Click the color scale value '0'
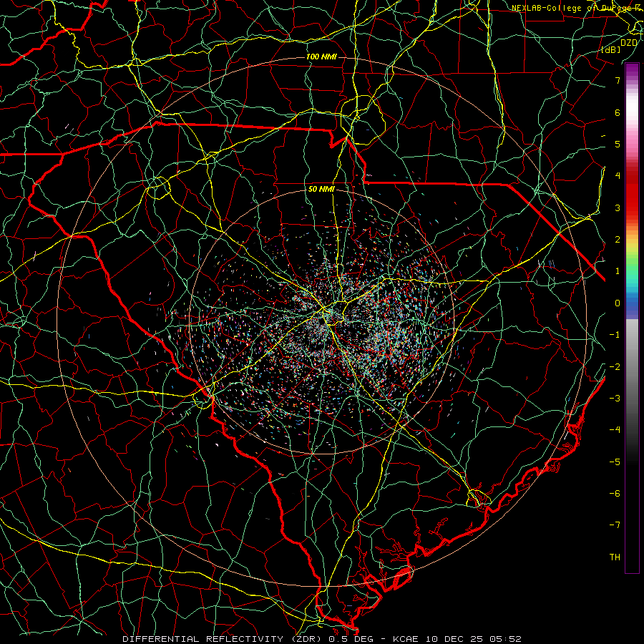This screenshot has width=644, height=644. (618, 303)
